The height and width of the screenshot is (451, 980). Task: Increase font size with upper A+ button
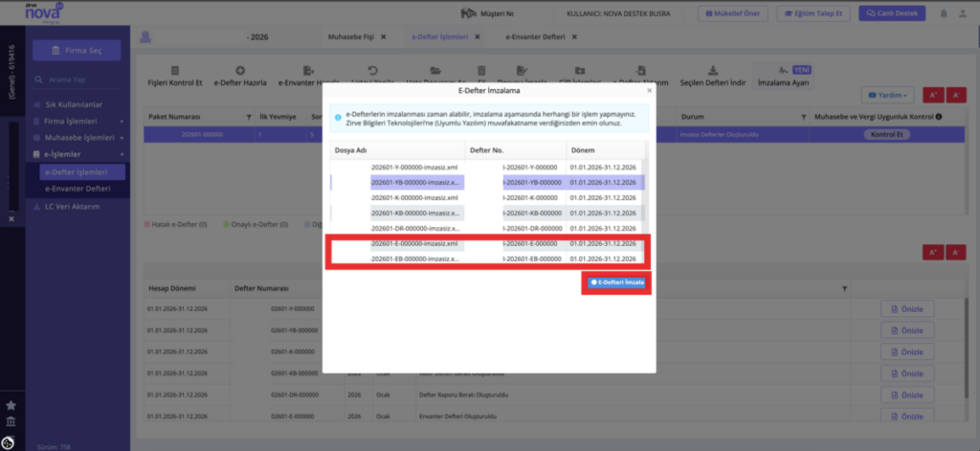[x=933, y=95]
